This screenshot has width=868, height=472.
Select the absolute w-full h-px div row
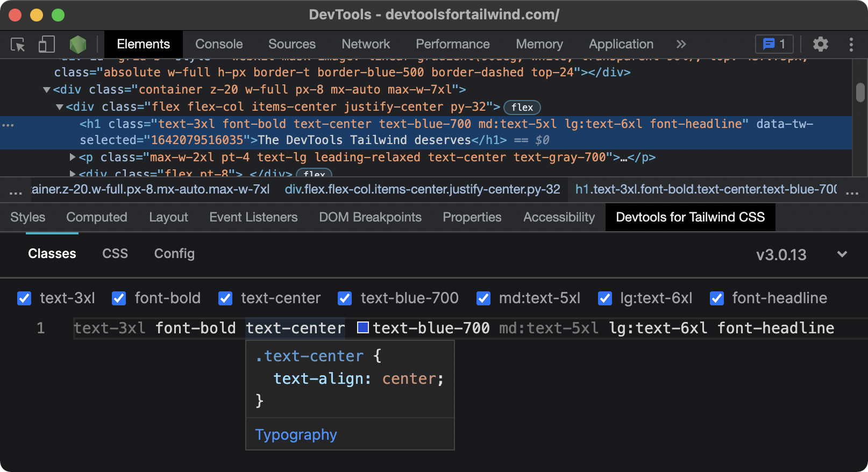tap(342, 72)
